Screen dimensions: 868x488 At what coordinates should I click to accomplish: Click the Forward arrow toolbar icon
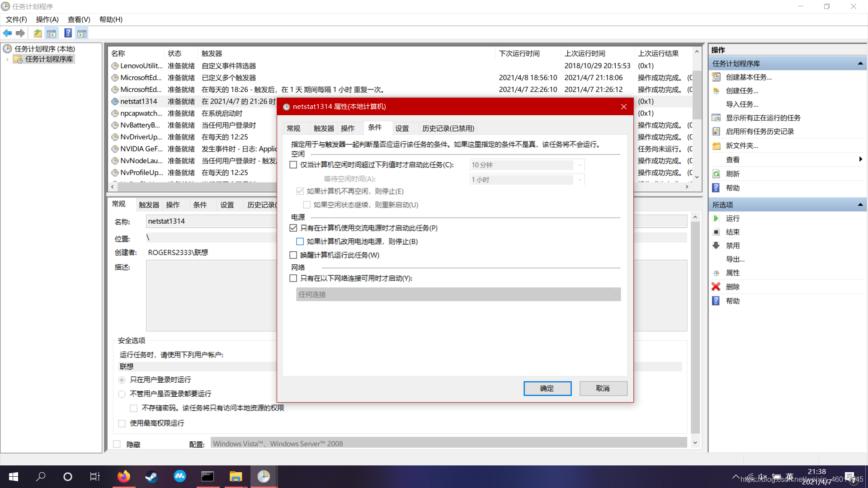pyautogui.click(x=20, y=33)
